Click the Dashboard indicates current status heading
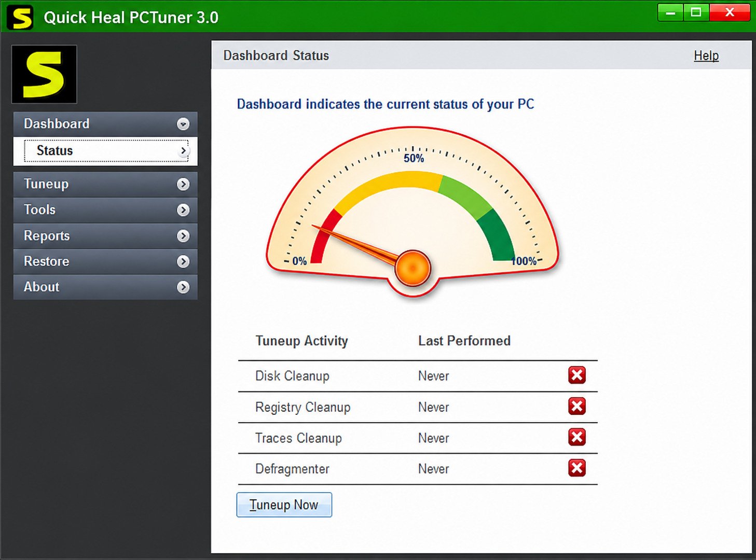Viewport: 756px width, 560px height. 386,104
